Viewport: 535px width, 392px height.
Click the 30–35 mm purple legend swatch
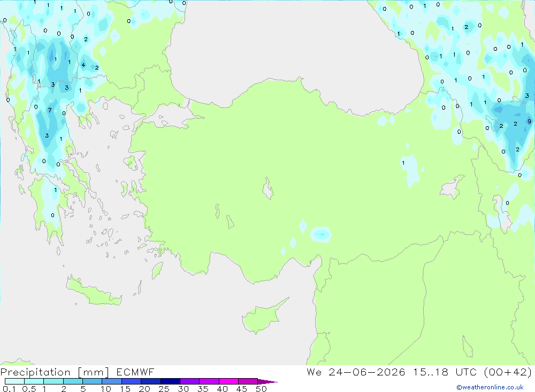[189, 381]
